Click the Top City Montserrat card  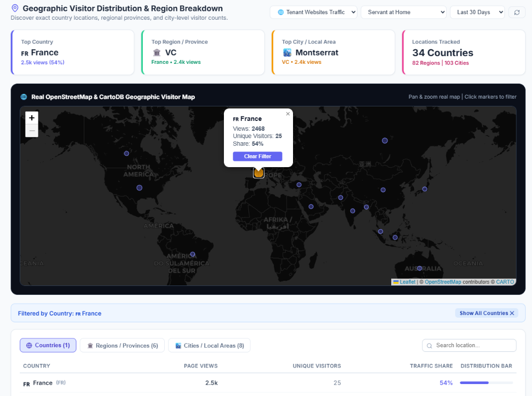(x=333, y=52)
